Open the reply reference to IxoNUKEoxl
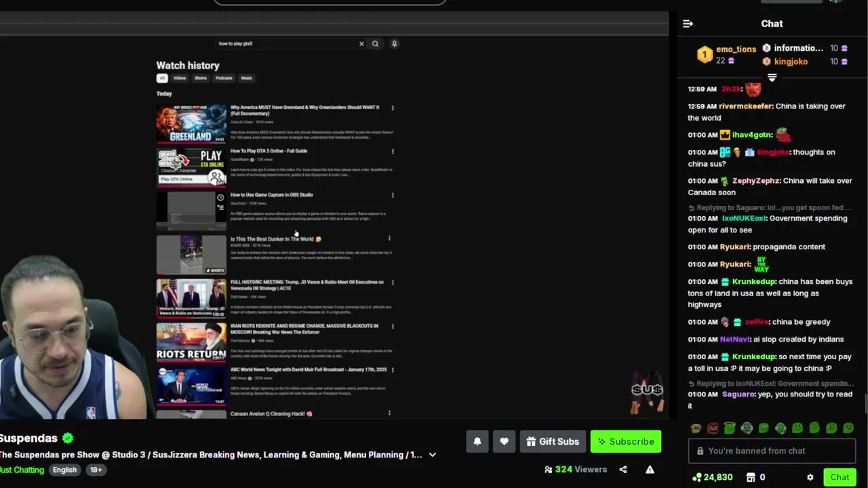This screenshot has height=488, width=868. pos(771,384)
